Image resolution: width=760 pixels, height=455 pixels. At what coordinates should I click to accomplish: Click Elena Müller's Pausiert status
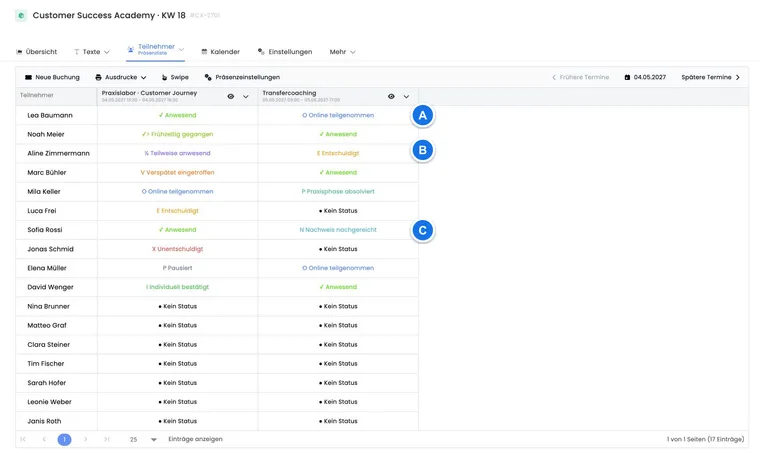[x=177, y=268]
